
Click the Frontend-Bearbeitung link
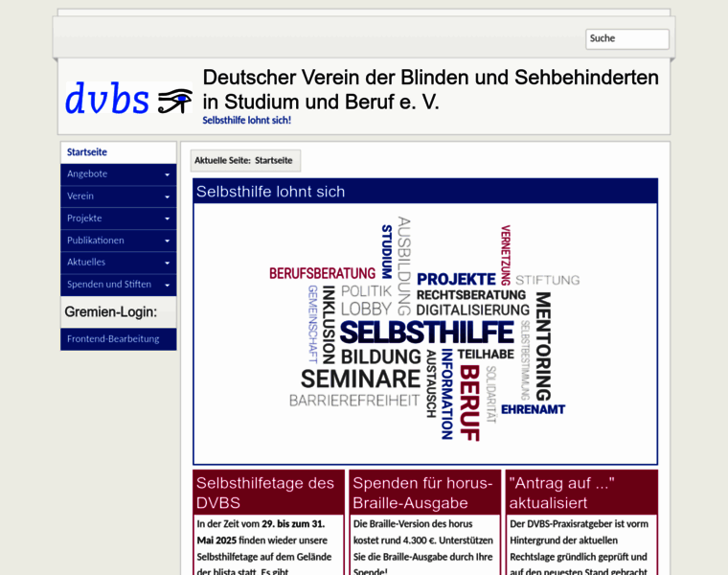[119, 339]
